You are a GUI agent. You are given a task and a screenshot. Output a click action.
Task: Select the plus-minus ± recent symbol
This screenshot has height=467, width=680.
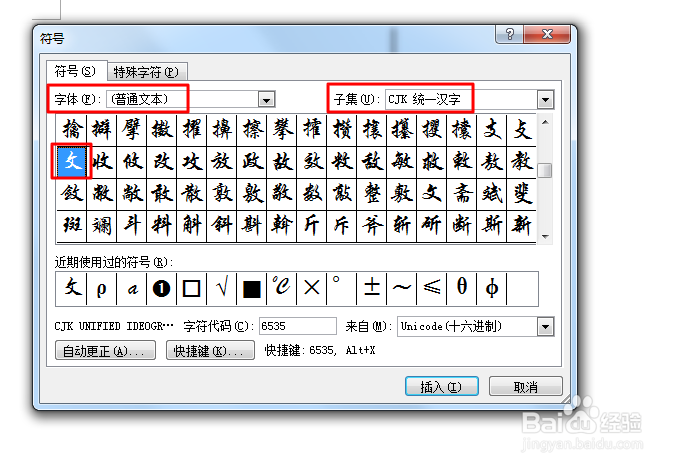point(372,289)
